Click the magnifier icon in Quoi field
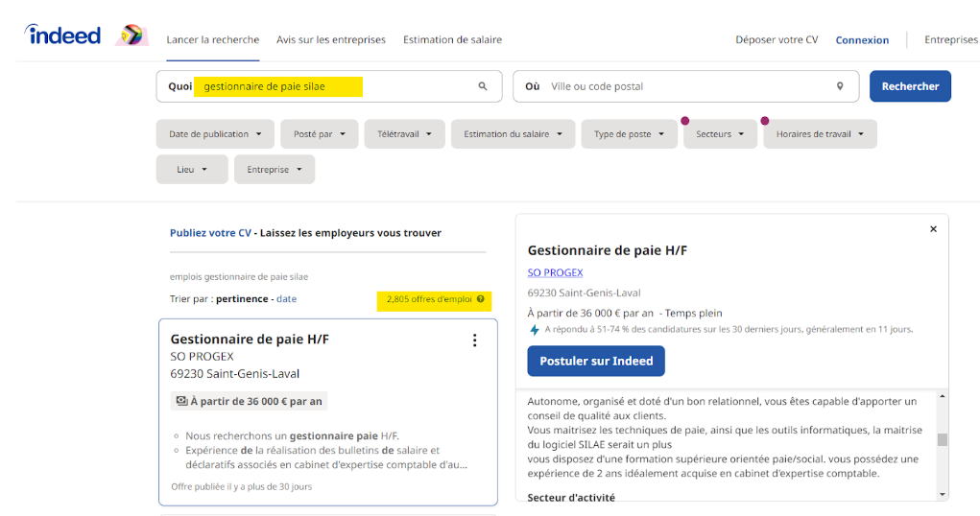The height and width of the screenshot is (516, 980). 483,86
